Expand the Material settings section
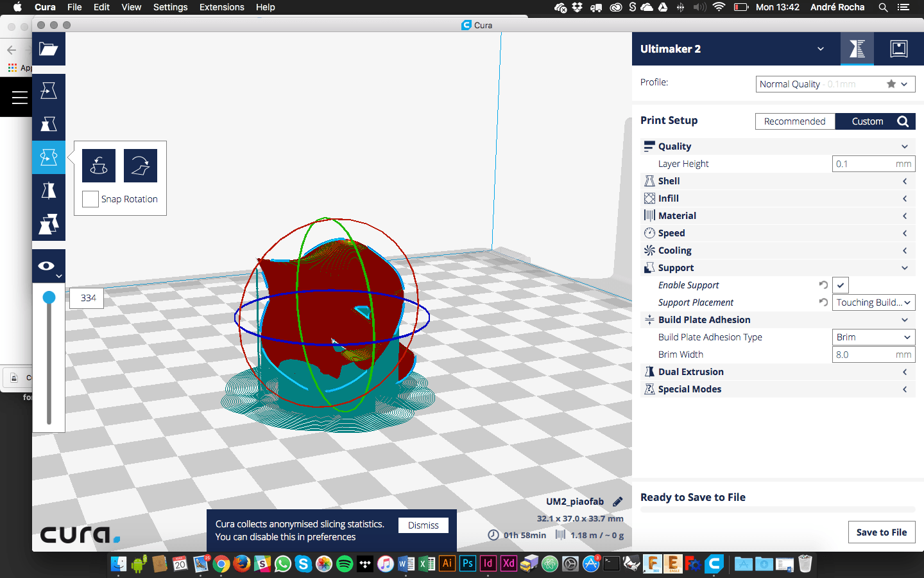924x578 pixels. point(778,216)
